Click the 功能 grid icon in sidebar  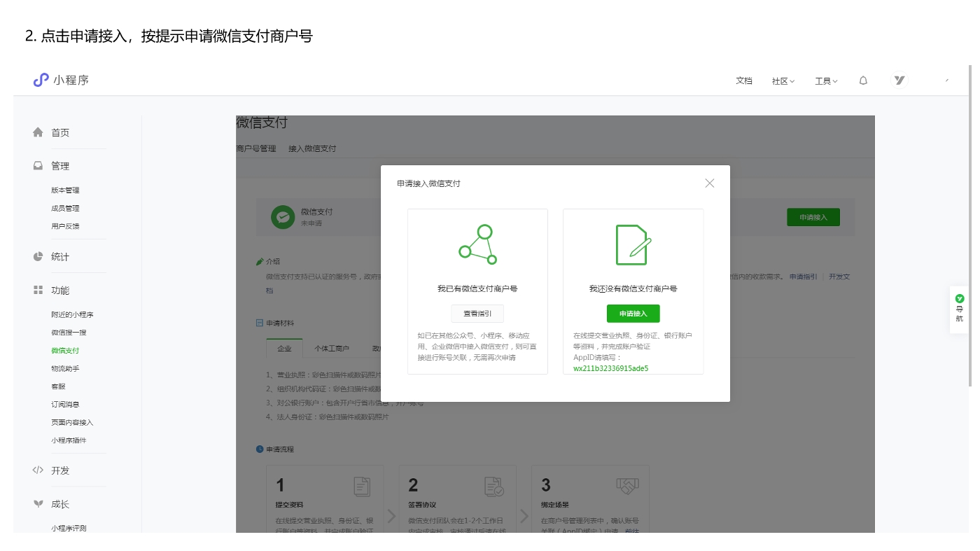pyautogui.click(x=38, y=290)
